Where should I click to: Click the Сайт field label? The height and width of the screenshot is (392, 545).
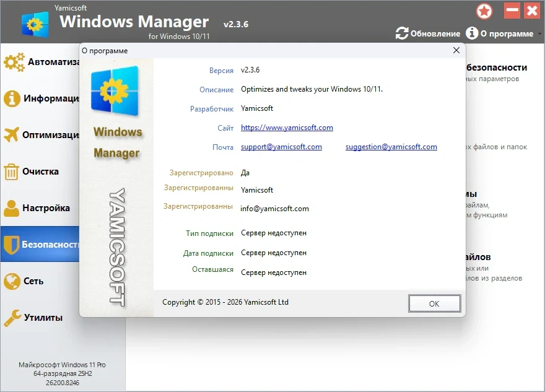pos(225,128)
